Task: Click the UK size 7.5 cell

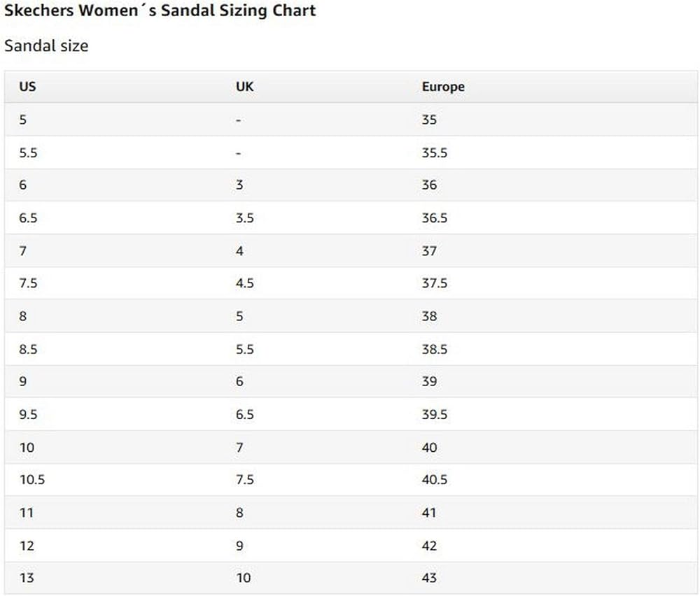Action: [245, 480]
